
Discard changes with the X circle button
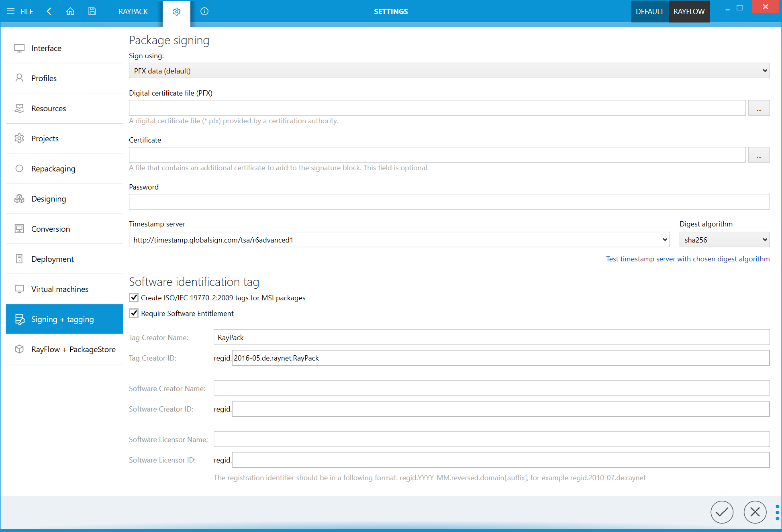click(755, 512)
